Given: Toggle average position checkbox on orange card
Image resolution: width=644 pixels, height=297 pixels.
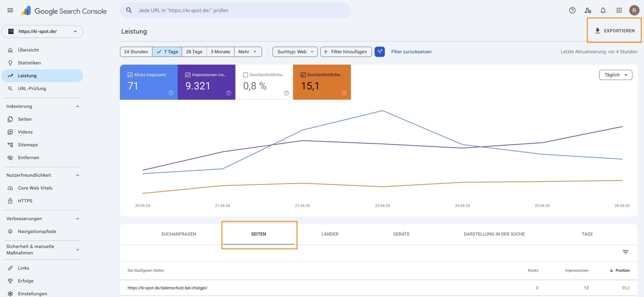Looking at the screenshot, I should pyautogui.click(x=303, y=75).
